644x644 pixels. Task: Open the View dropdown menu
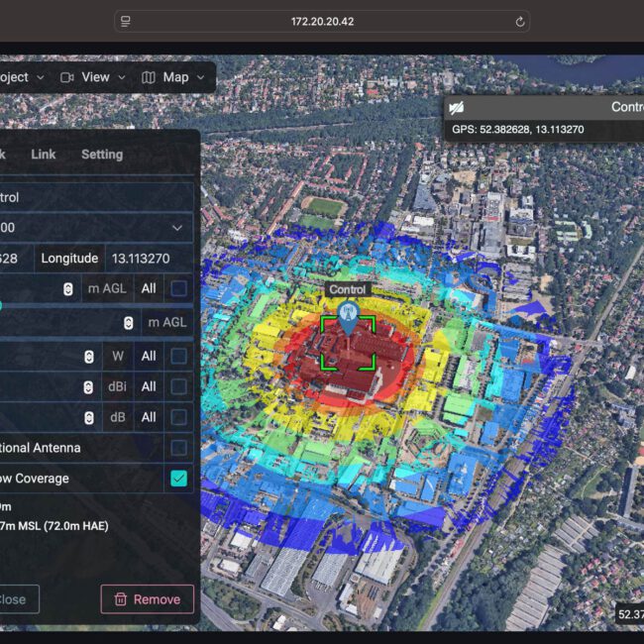click(95, 77)
